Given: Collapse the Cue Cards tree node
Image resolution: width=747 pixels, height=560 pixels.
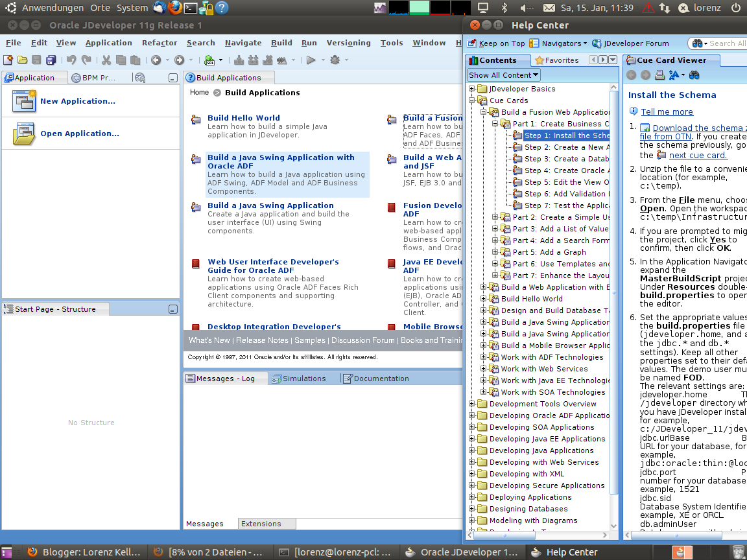Looking at the screenshot, I should (x=471, y=100).
